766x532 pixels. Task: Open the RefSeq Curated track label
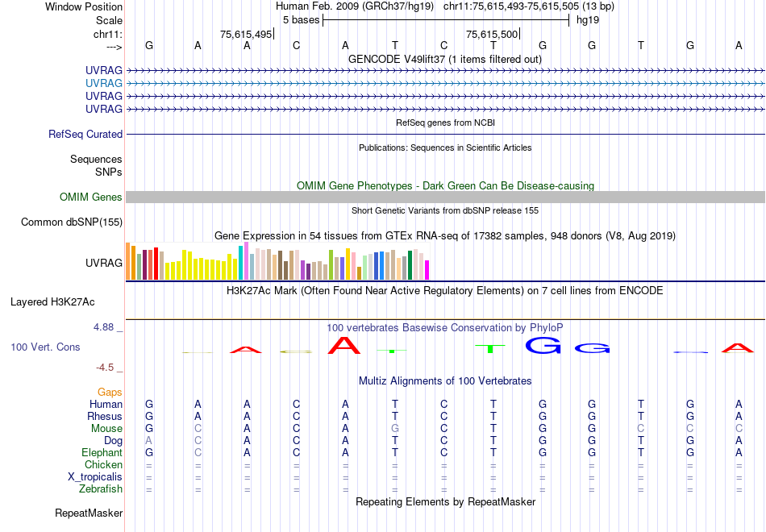(x=85, y=134)
